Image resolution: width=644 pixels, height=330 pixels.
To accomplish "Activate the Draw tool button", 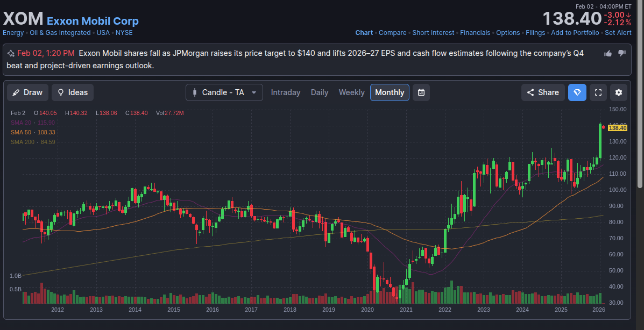I will (27, 92).
